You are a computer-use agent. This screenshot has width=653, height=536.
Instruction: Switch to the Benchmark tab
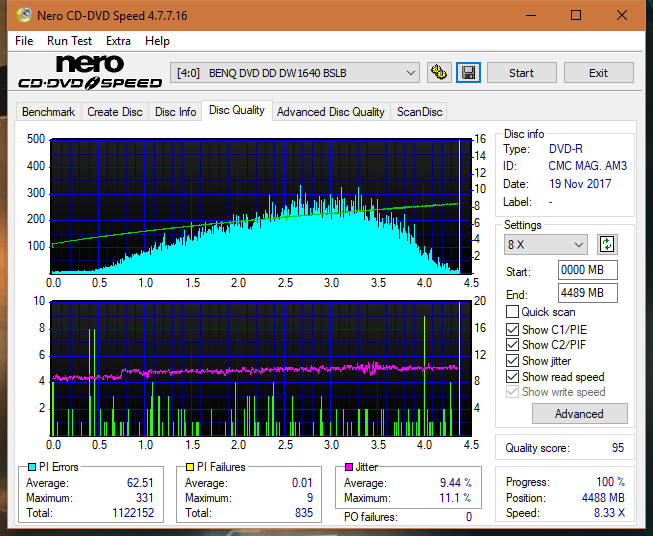tap(49, 112)
